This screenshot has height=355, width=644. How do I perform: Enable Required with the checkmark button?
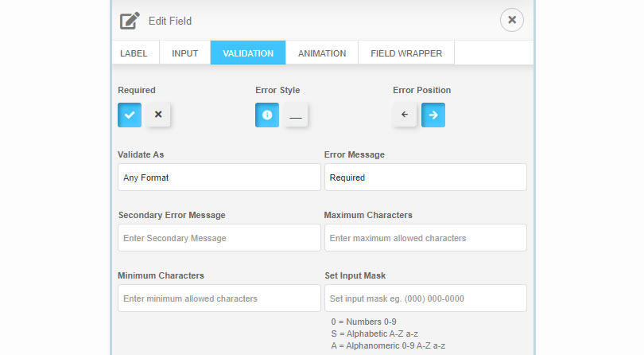pos(130,115)
